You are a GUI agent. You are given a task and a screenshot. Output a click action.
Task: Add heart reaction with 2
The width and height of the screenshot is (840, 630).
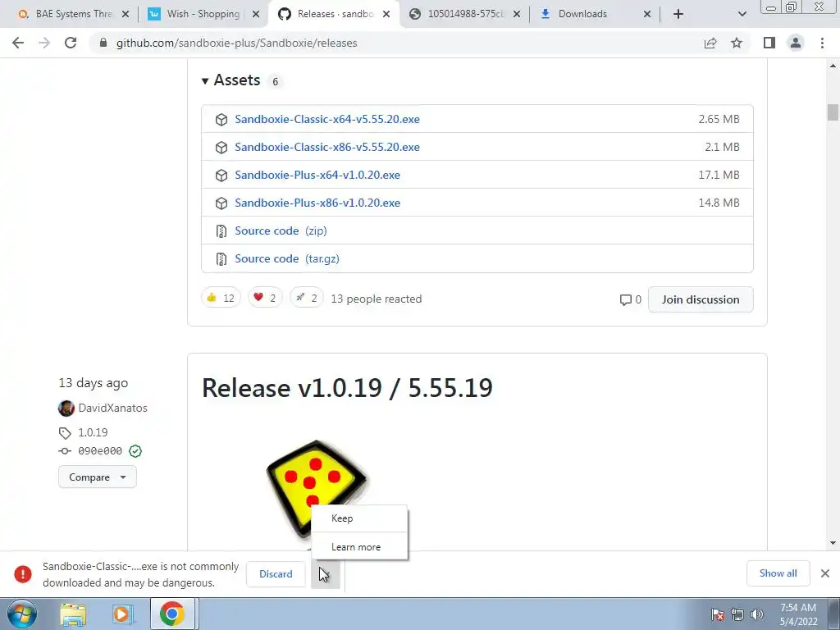265,298
